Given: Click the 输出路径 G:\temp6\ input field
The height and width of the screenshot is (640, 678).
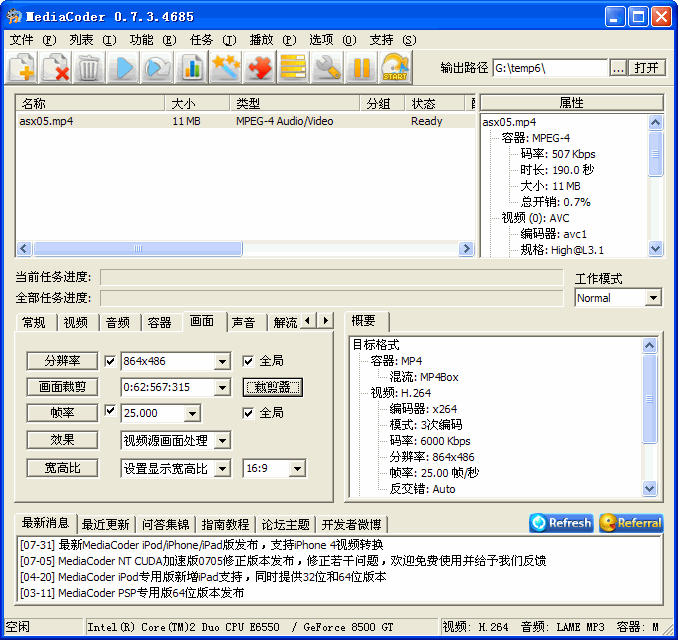Looking at the screenshot, I should click(x=550, y=68).
